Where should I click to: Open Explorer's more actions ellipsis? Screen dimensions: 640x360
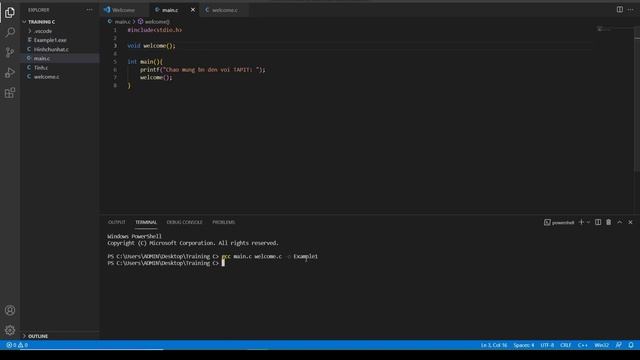89,10
